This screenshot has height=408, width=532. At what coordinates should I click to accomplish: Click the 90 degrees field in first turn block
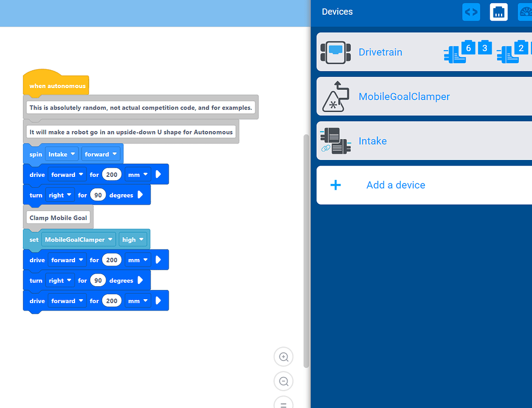tap(98, 195)
